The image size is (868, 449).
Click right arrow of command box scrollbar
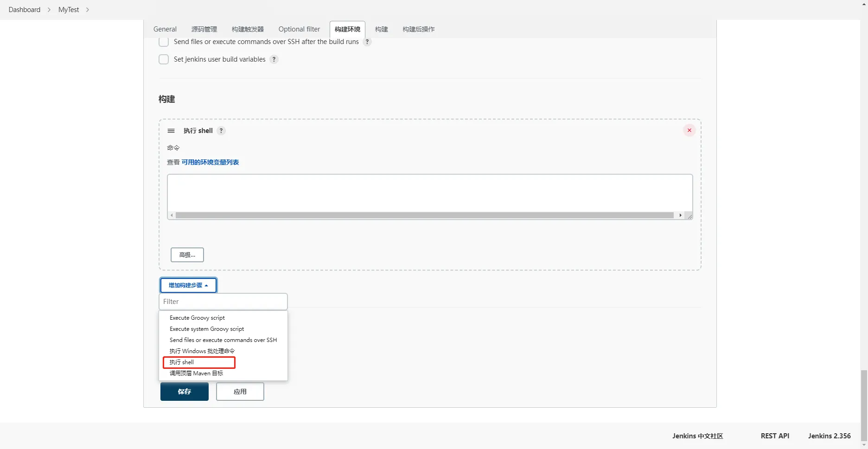680,215
